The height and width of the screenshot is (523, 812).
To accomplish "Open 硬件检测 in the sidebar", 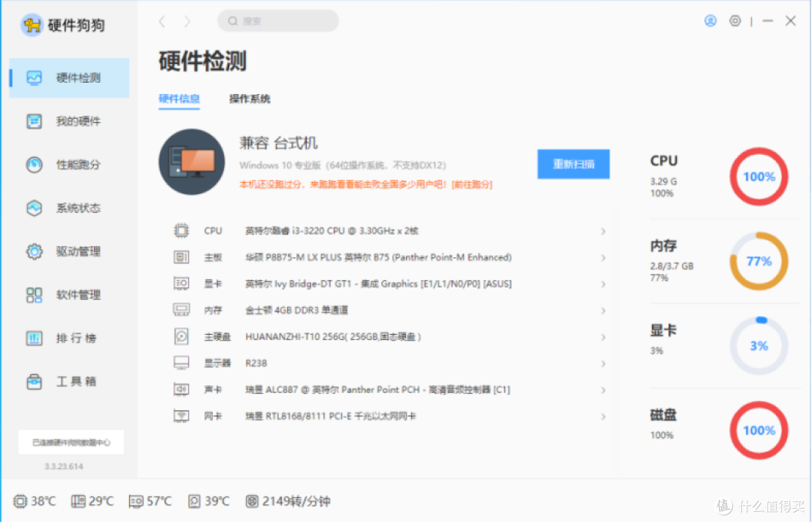I will [x=69, y=78].
